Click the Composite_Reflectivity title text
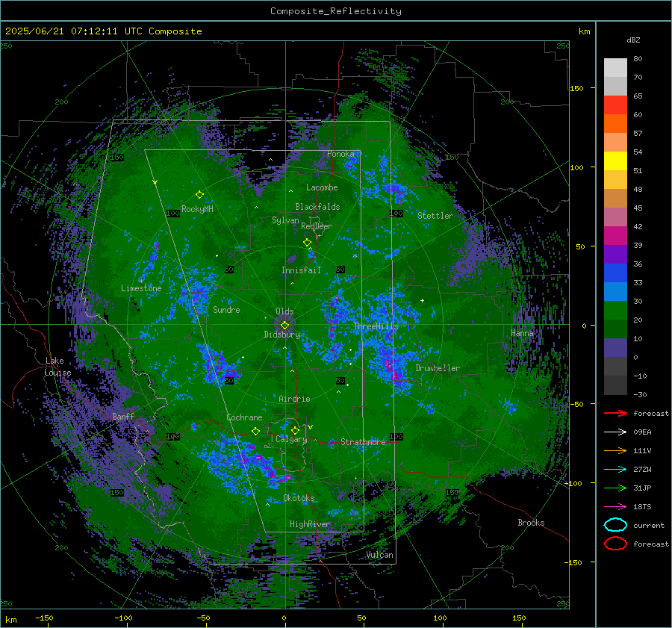672x628 pixels. click(336, 11)
